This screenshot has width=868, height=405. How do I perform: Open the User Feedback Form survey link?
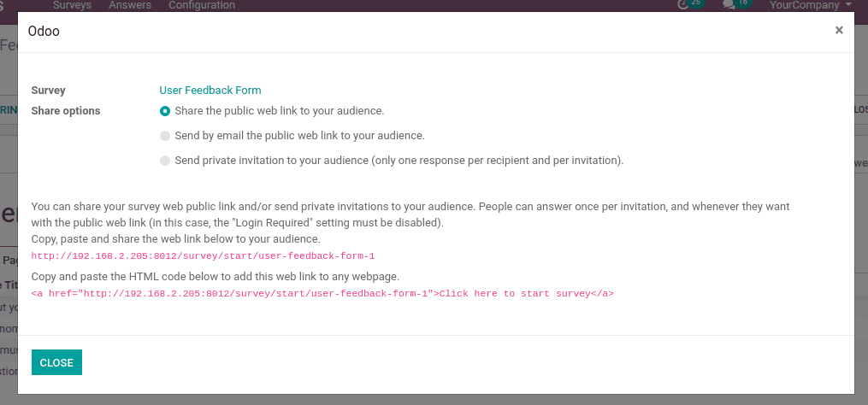(x=210, y=91)
